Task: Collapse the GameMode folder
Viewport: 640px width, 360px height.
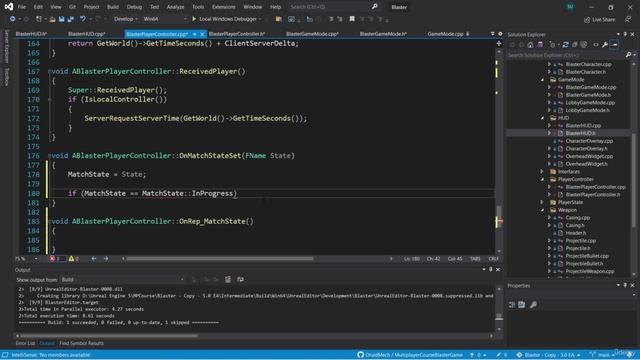Action: point(542,80)
